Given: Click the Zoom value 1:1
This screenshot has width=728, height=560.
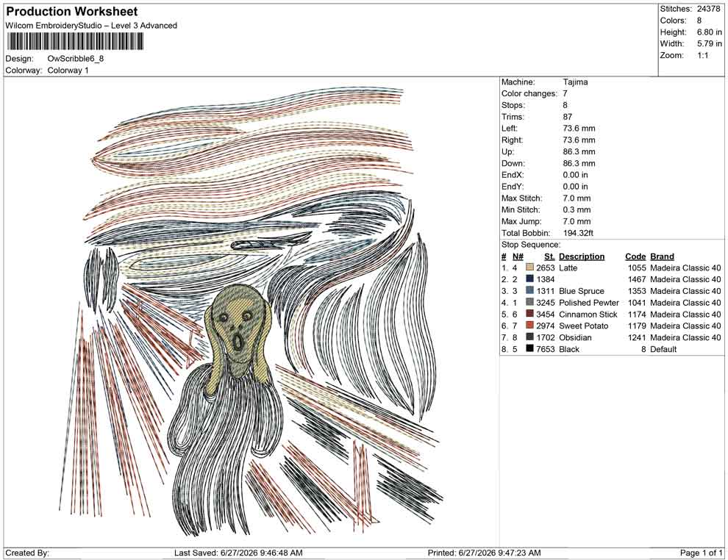Looking at the screenshot, I should click(x=703, y=55).
